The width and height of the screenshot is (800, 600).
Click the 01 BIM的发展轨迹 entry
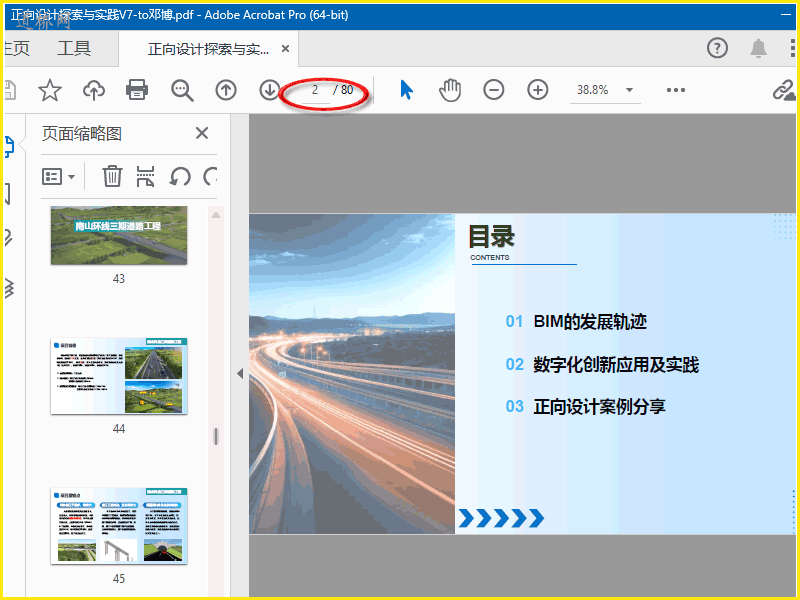576,321
